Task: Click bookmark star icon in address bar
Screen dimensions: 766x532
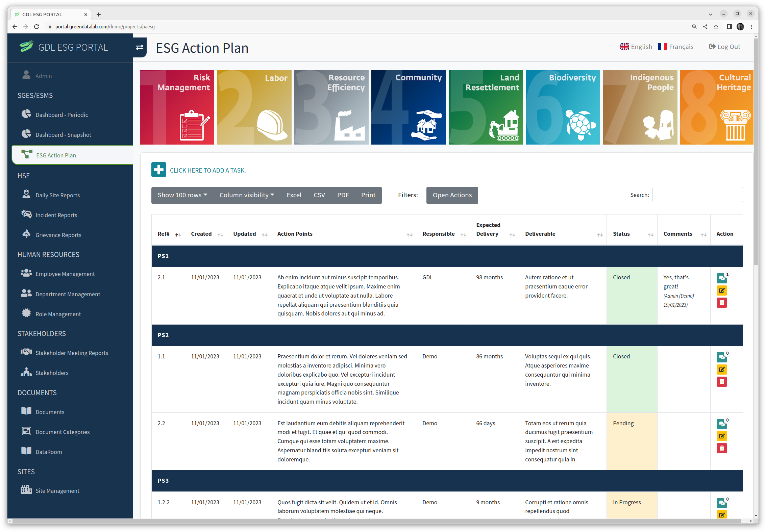Action: pos(716,27)
